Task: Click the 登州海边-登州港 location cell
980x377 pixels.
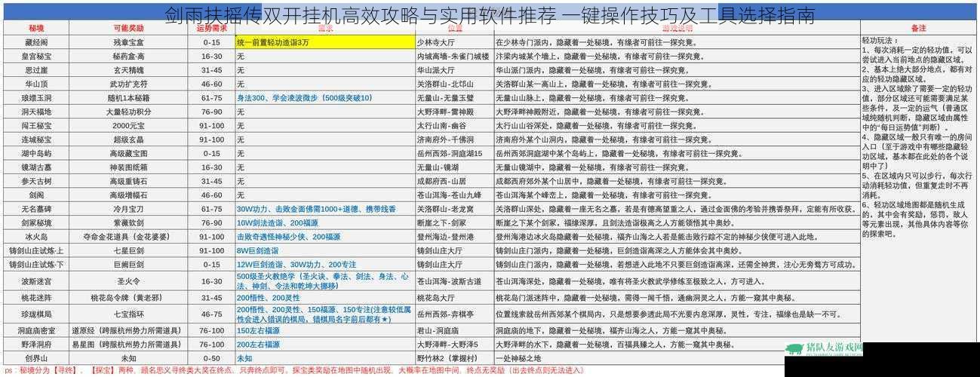Action: [x=454, y=236]
